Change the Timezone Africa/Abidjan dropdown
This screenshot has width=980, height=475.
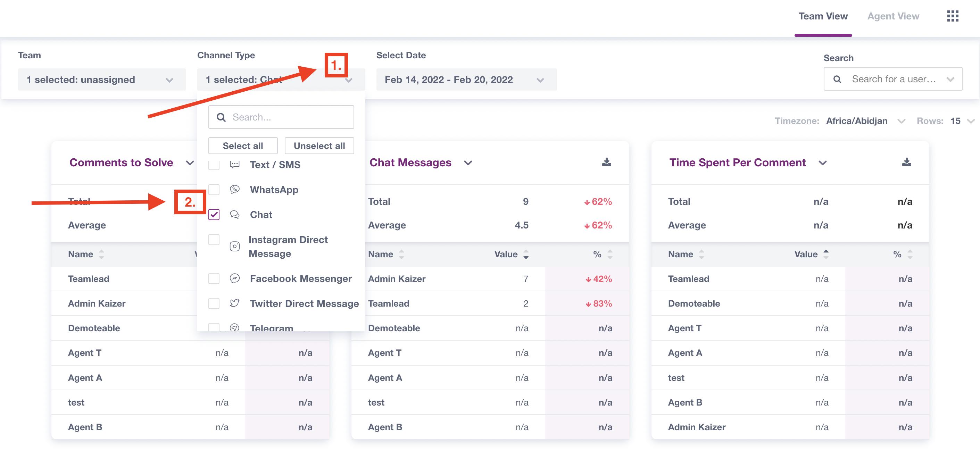pyautogui.click(x=865, y=121)
